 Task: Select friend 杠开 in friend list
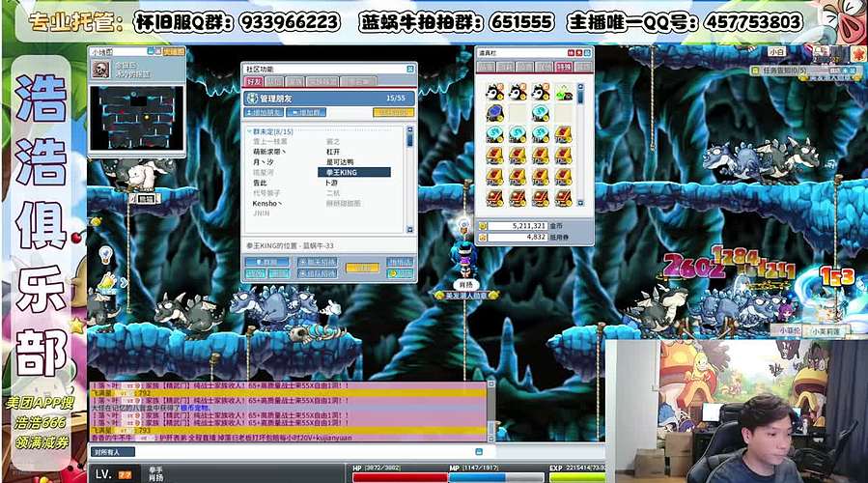coord(333,152)
